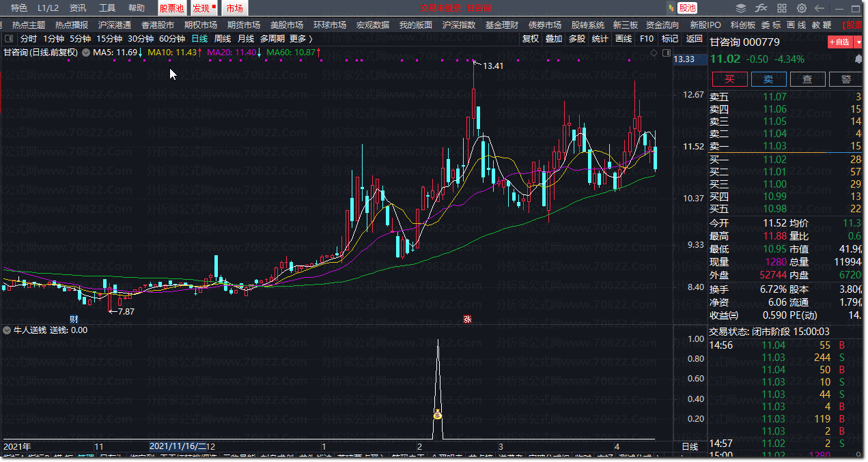Open 科创板 in navigation bar
The width and height of the screenshot is (868, 462).
[743, 25]
